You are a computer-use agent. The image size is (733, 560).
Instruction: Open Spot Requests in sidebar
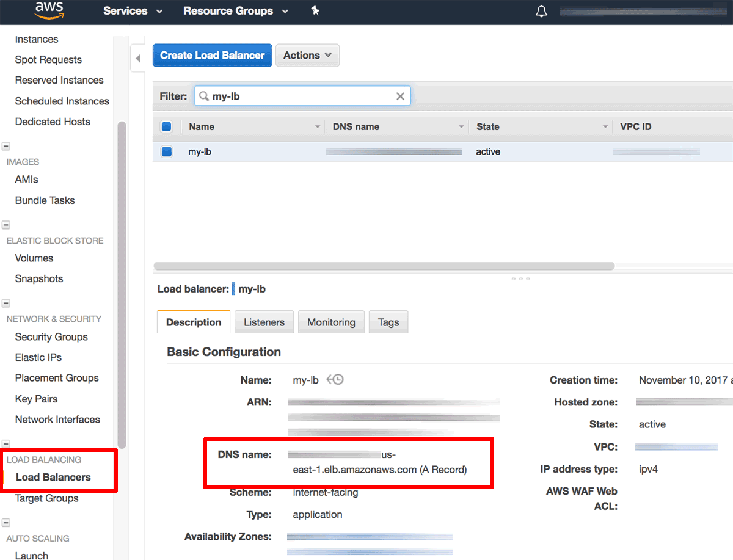click(x=48, y=59)
